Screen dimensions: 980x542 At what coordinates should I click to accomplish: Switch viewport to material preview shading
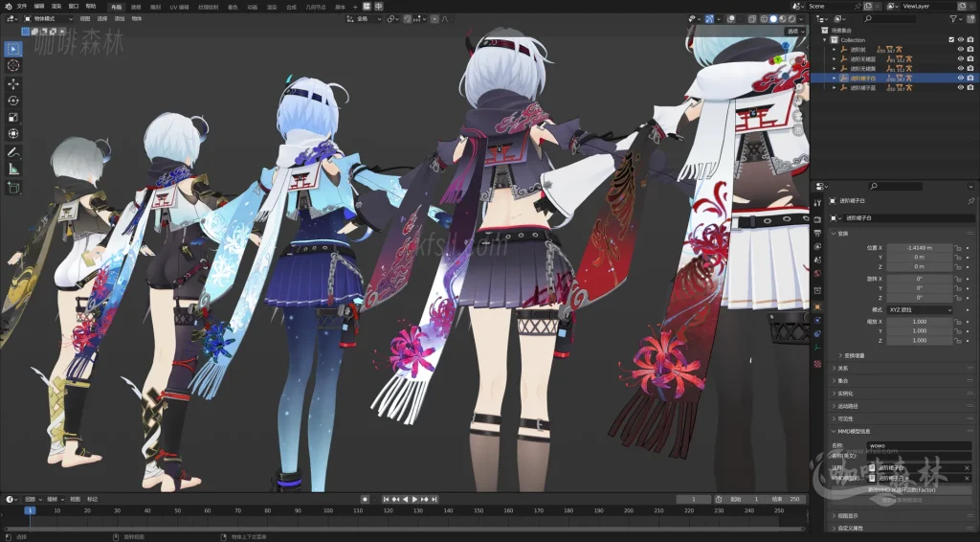(783, 19)
